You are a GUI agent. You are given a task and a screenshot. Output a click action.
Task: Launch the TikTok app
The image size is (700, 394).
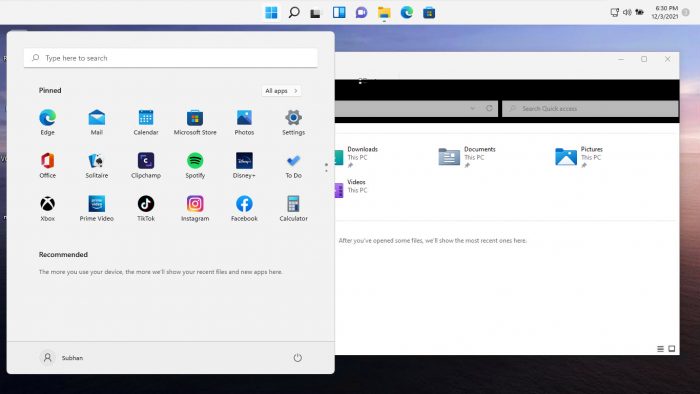146,208
